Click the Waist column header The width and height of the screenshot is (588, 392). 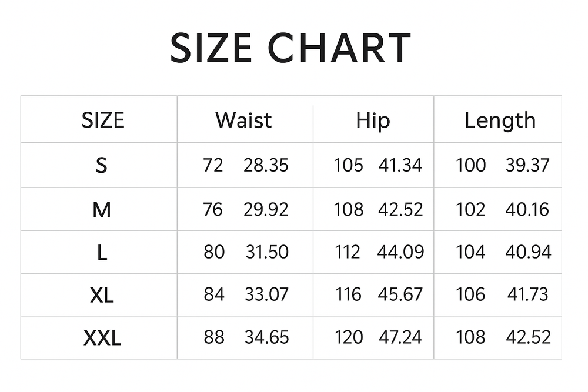click(x=243, y=120)
